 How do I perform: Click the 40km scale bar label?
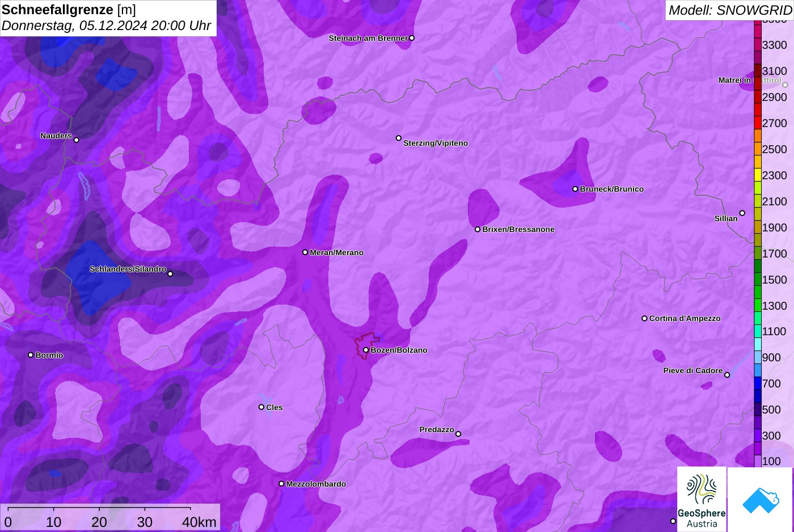199,522
